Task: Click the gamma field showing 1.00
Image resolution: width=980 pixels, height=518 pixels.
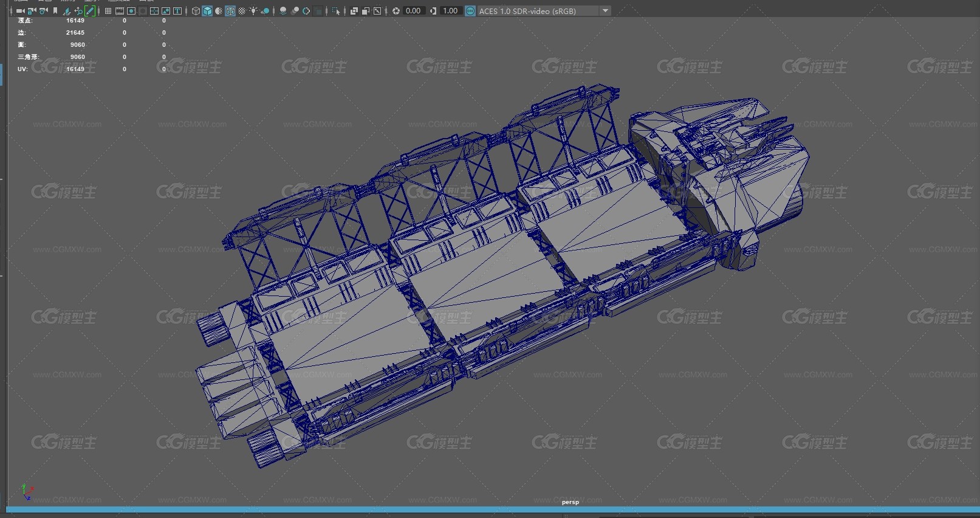Action: tap(451, 11)
